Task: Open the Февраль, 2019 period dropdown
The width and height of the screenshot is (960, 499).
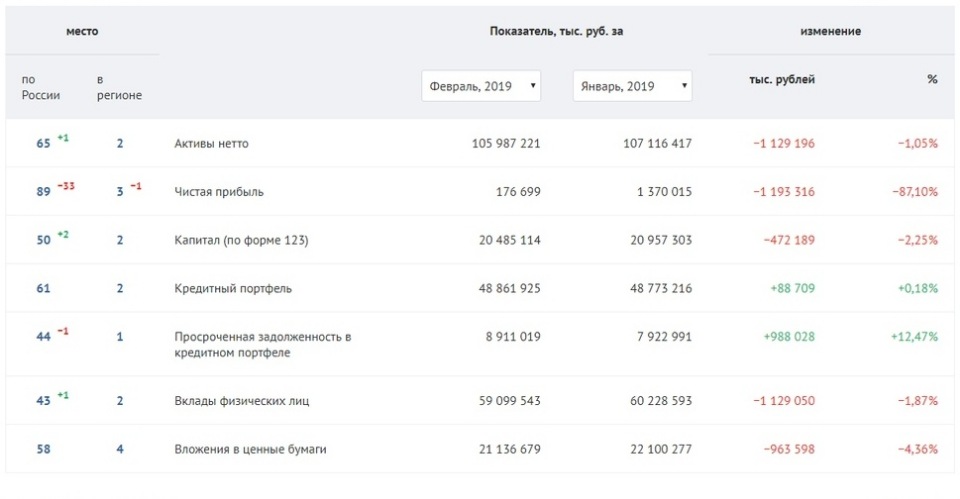Action: [481, 86]
